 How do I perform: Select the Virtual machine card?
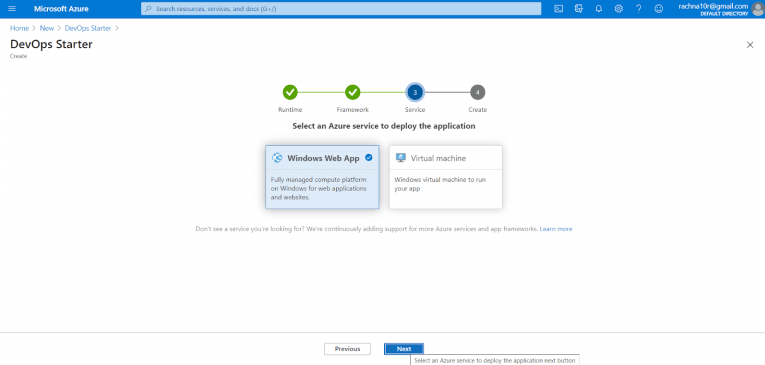(446, 177)
